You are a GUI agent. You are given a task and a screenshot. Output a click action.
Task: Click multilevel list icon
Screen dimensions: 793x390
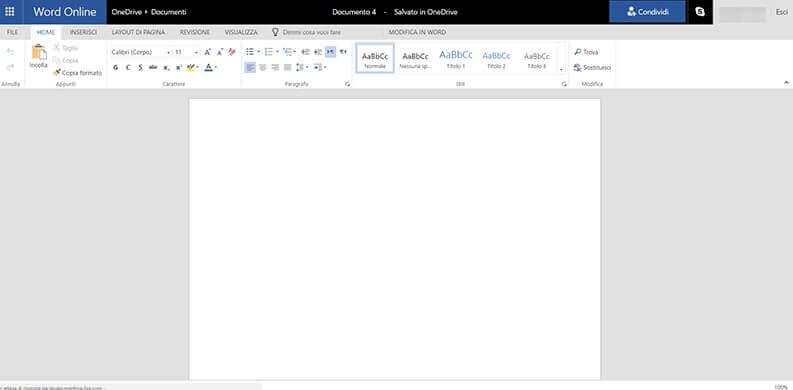point(287,52)
